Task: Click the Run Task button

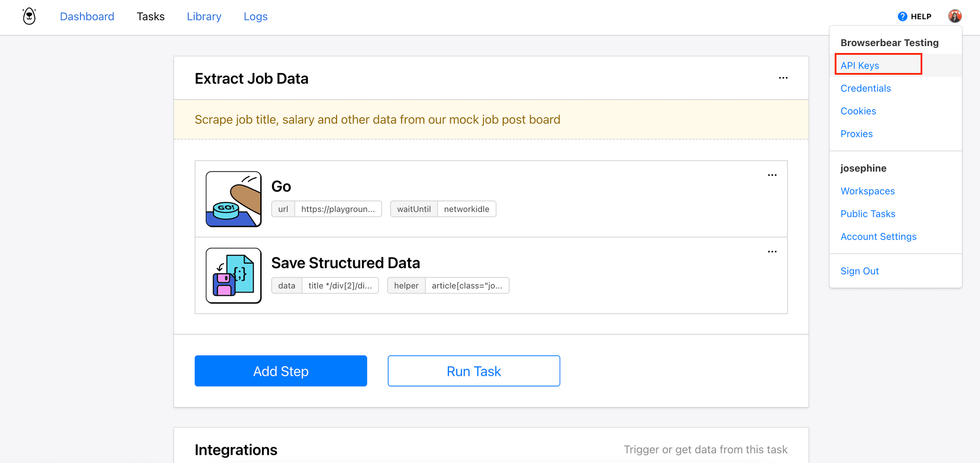Action: [x=473, y=371]
